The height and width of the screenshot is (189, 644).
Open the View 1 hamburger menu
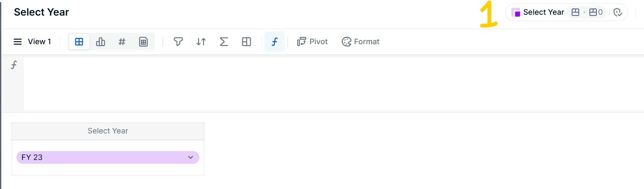[18, 42]
